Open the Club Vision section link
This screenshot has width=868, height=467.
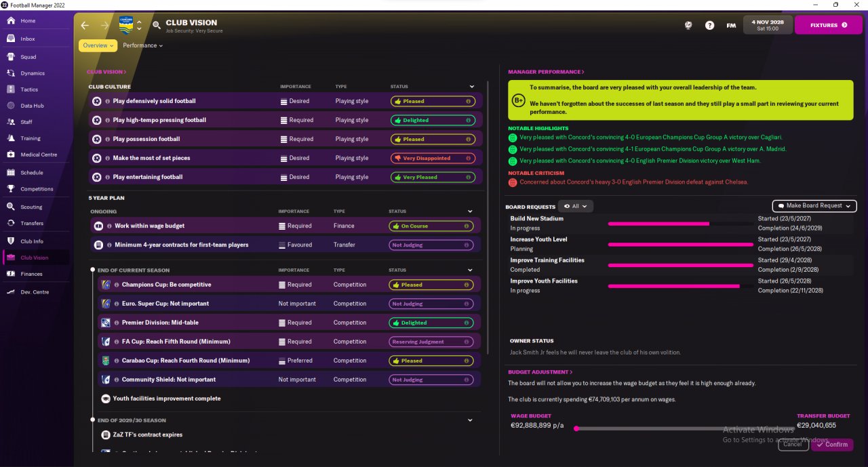(x=106, y=72)
